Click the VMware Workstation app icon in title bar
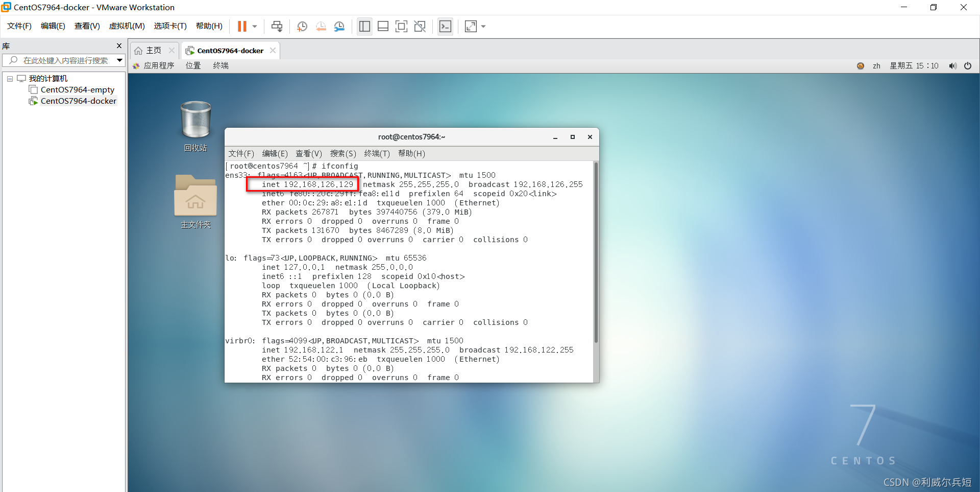Viewport: 980px width, 492px height. (6, 7)
